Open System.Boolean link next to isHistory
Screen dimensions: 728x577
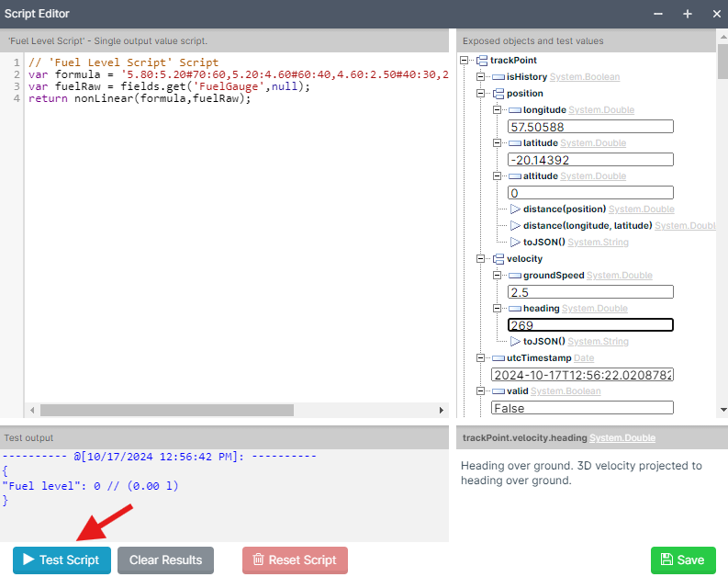coord(585,76)
